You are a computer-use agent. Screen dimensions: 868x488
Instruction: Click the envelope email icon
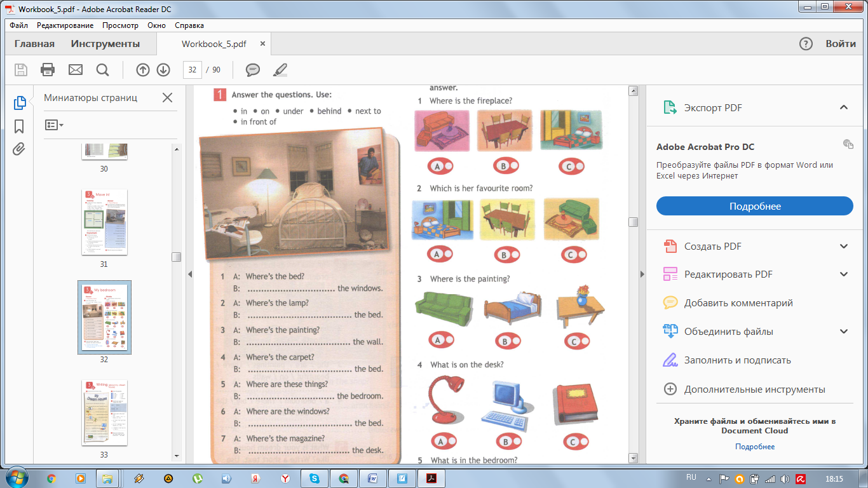[76, 69]
